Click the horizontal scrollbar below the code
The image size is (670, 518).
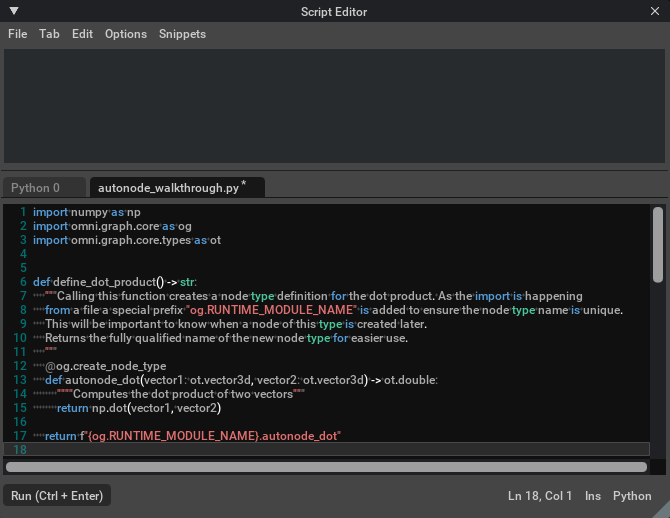[326, 467]
